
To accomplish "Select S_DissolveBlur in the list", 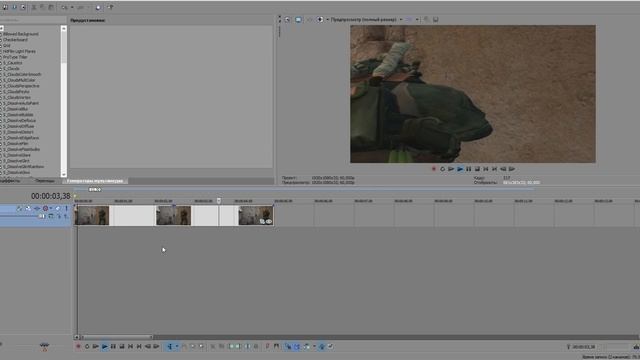I will 17,109.
